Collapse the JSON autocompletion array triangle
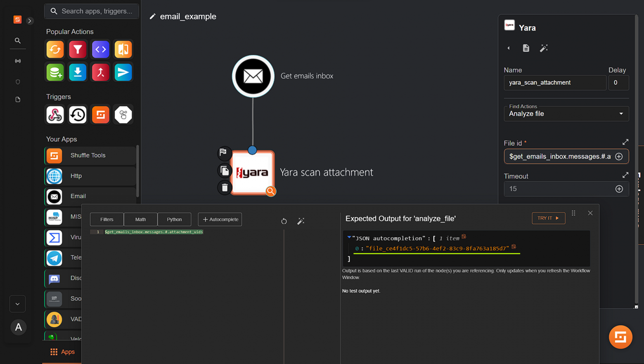This screenshot has height=364, width=644. 349,238
